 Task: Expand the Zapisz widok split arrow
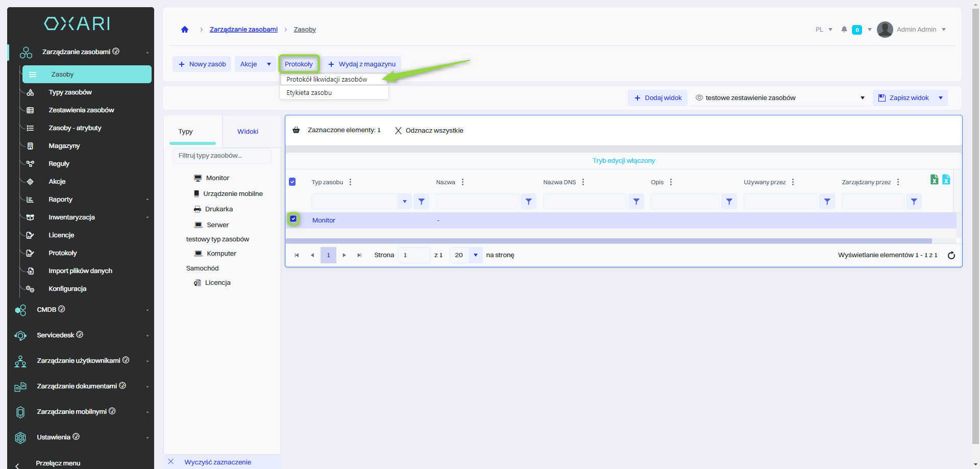(x=941, y=98)
